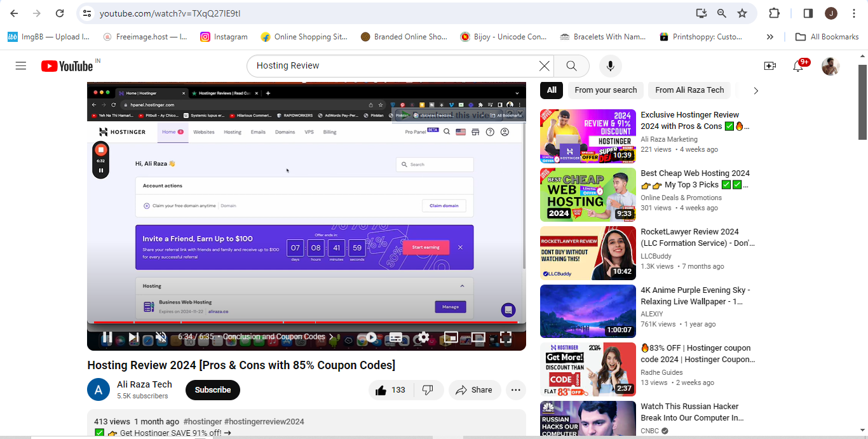This screenshot has height=439, width=868.
Task: Pause the video
Action: point(107,337)
